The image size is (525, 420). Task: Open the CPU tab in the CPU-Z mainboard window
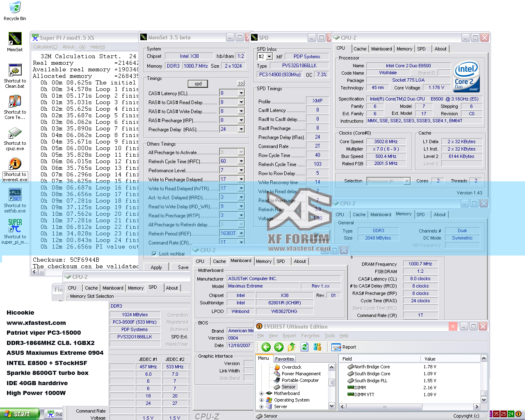(x=200, y=261)
